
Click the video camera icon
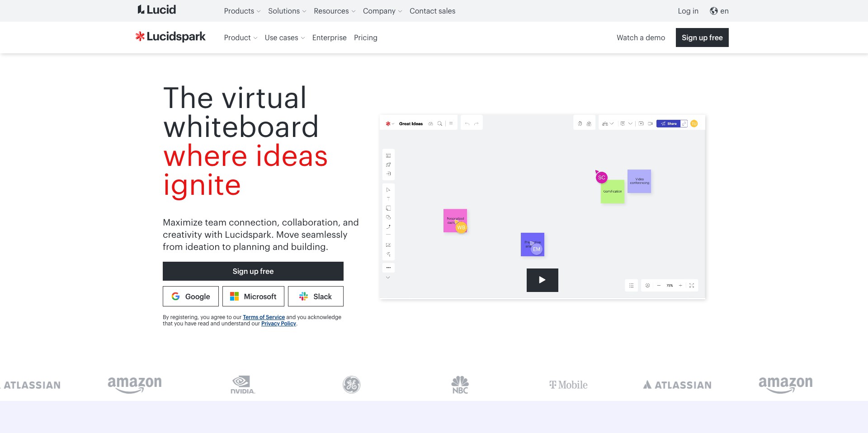pos(650,123)
